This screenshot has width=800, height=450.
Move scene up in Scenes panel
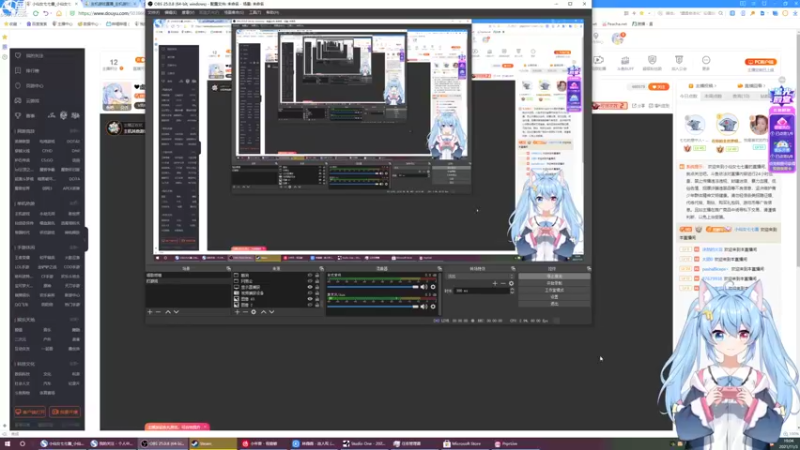tap(168, 312)
